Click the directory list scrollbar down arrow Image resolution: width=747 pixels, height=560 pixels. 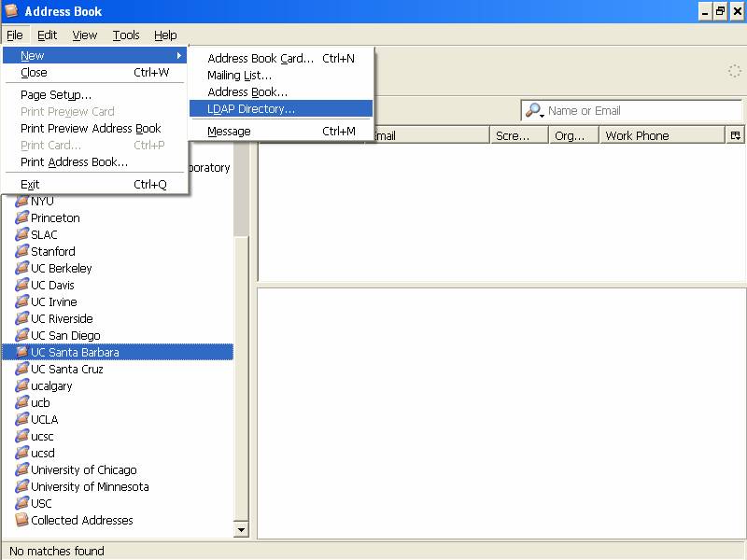pos(241,529)
